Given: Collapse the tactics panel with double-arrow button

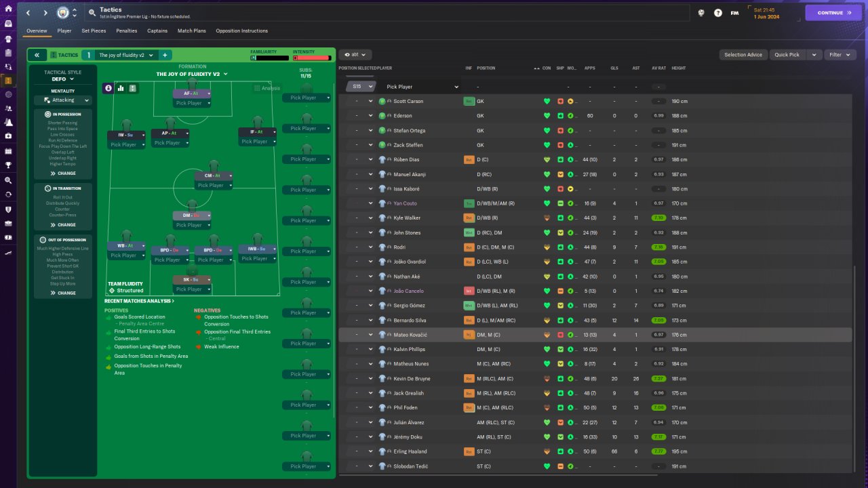Looking at the screenshot, I should pyautogui.click(x=37, y=55).
